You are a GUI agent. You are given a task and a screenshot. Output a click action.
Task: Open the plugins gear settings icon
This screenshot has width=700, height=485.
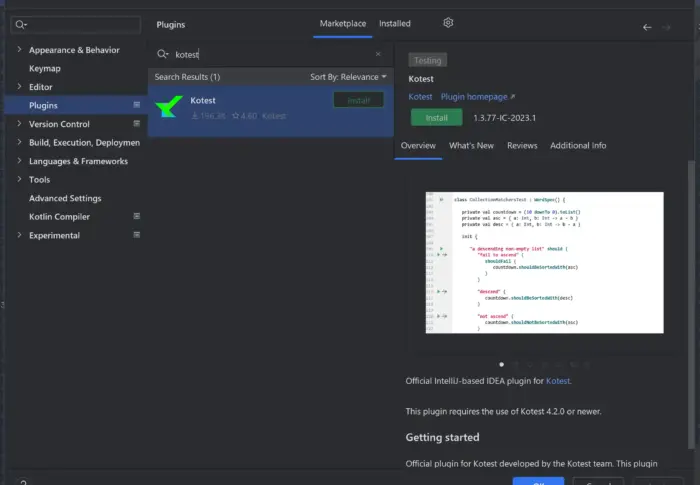(448, 23)
